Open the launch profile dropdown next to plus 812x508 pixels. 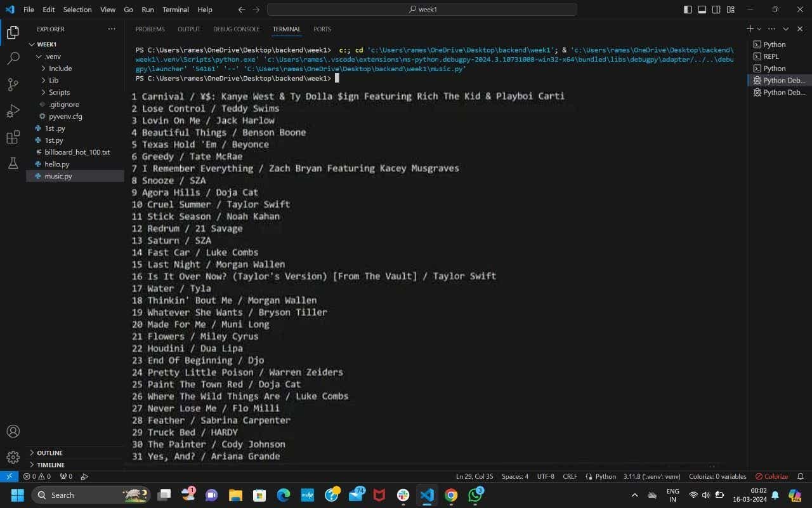[759, 29]
